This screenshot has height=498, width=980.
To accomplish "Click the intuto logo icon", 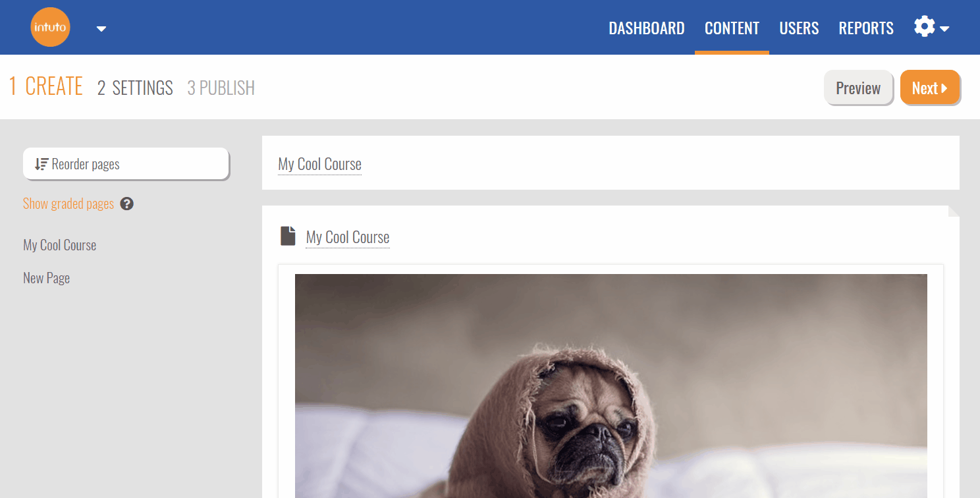I will point(50,27).
